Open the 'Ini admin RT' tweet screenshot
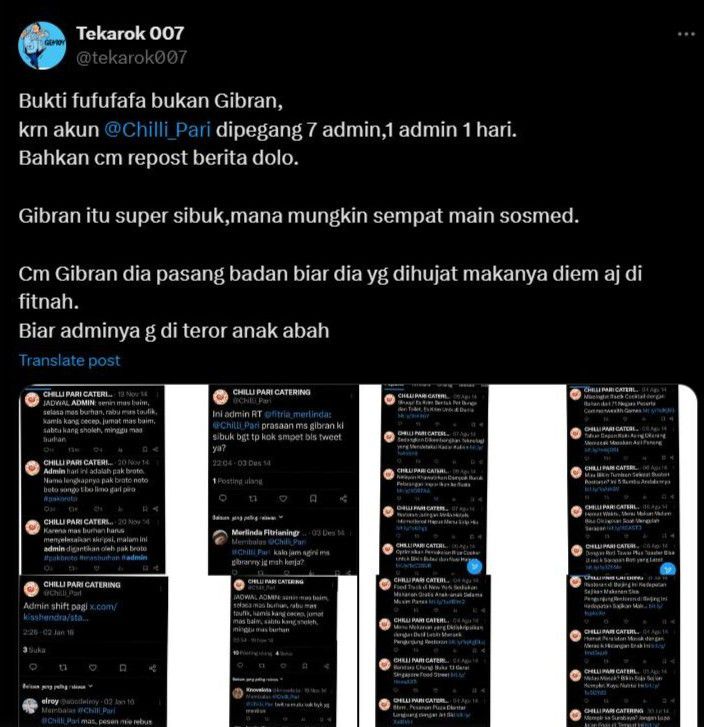704x727 pixels. (283, 480)
